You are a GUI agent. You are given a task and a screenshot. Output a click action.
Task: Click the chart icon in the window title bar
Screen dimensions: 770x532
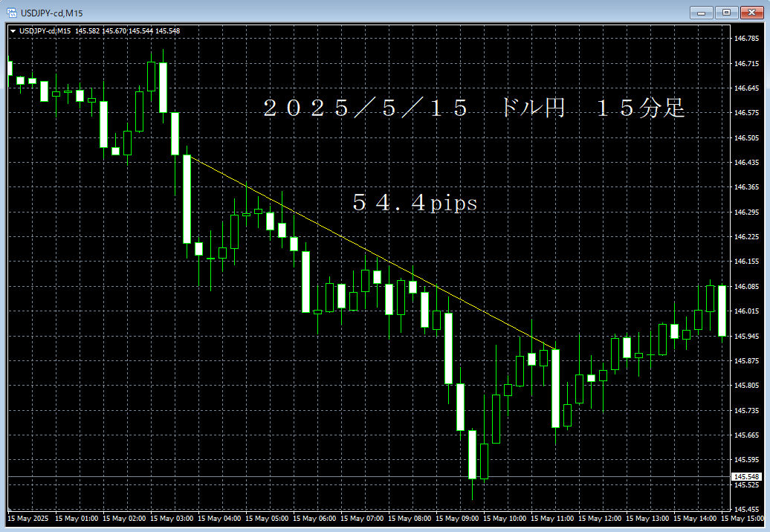11,12
